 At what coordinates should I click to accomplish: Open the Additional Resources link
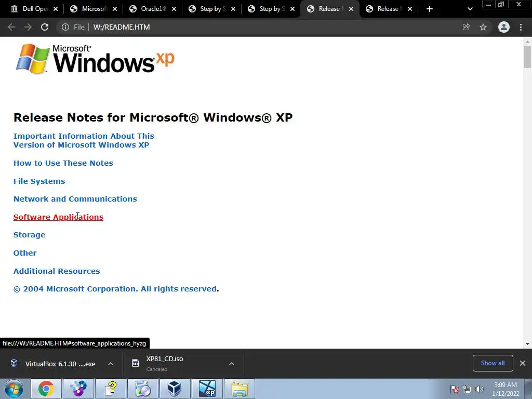(x=56, y=271)
